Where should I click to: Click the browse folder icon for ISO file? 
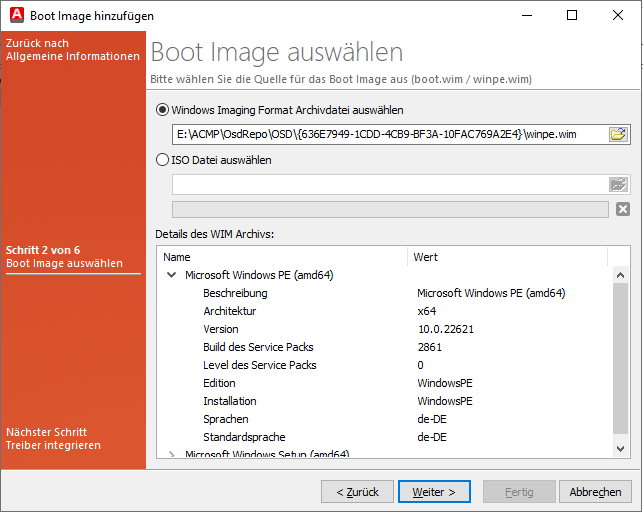[x=618, y=184]
